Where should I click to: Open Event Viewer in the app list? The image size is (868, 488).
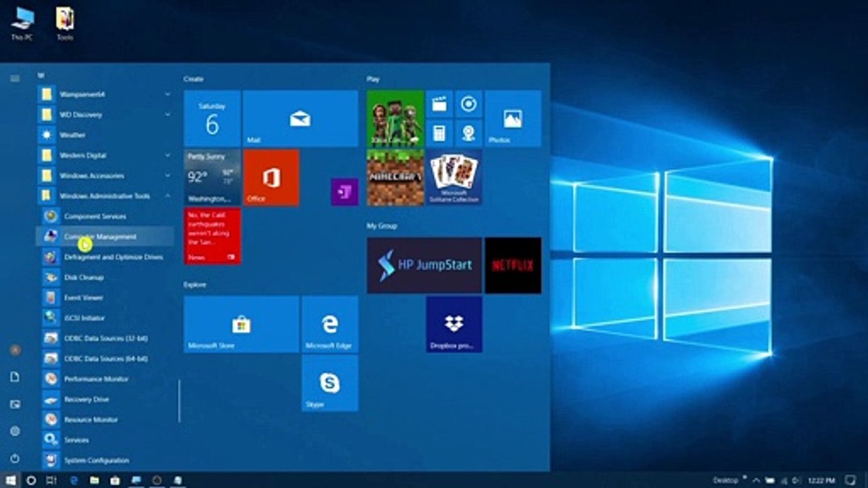(105, 298)
